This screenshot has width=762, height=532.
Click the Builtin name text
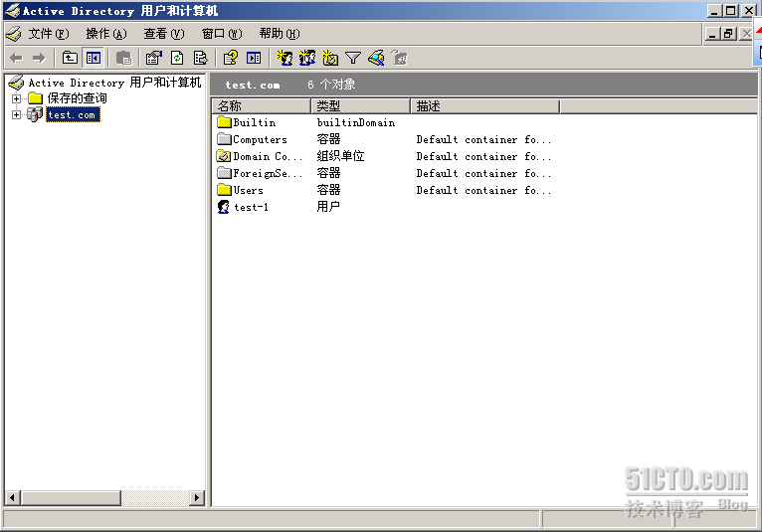pyautogui.click(x=254, y=122)
